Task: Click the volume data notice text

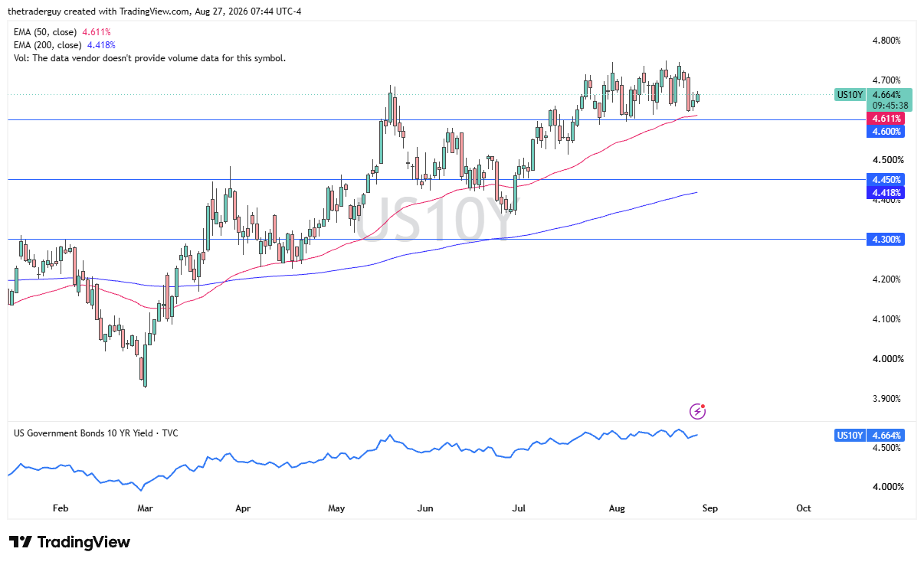Action: point(149,57)
